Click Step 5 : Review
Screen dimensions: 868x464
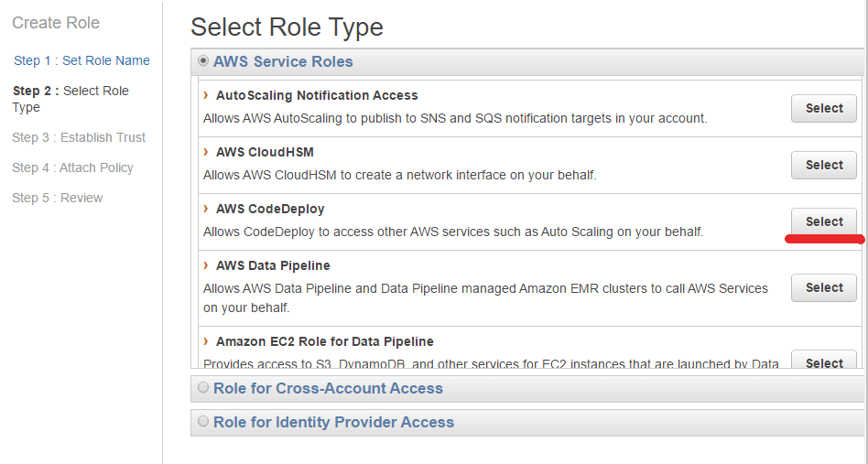57,198
